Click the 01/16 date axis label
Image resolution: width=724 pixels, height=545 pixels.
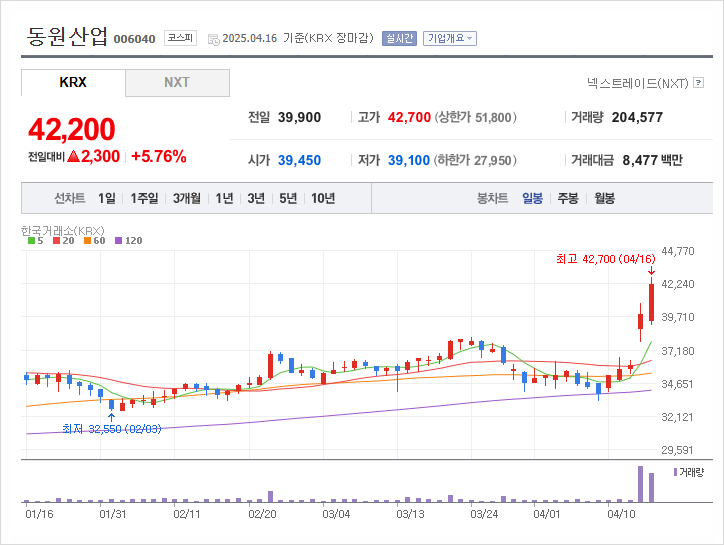tap(39, 514)
